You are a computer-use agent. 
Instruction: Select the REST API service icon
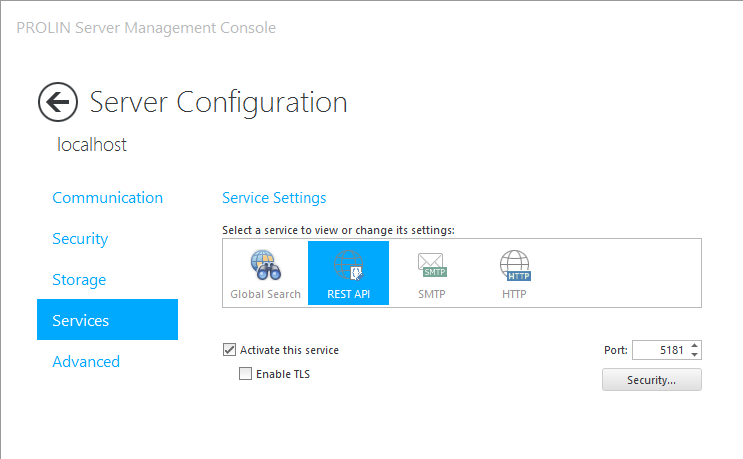[x=348, y=265]
